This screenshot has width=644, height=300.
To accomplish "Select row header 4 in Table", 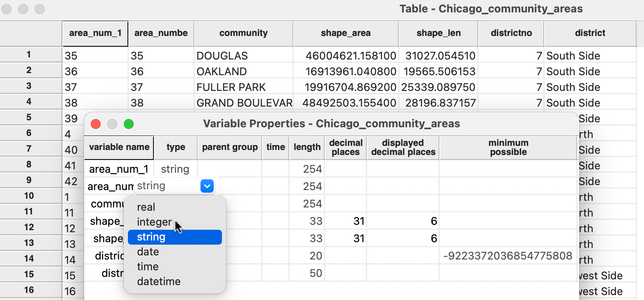I will tap(31, 102).
